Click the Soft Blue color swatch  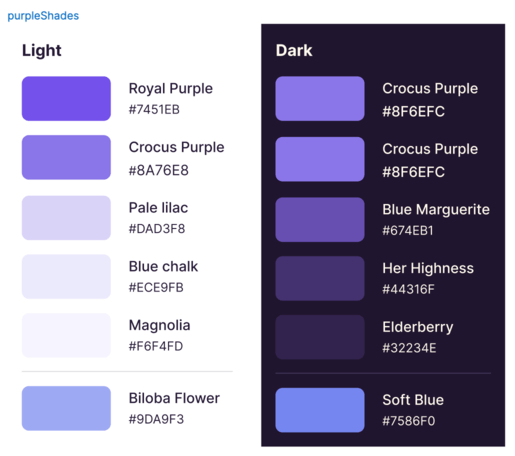coord(320,410)
